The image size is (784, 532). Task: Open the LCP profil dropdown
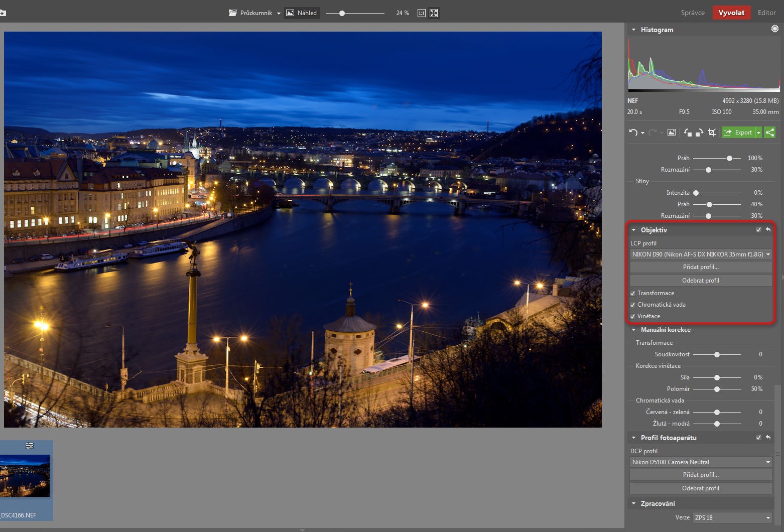tap(701, 254)
